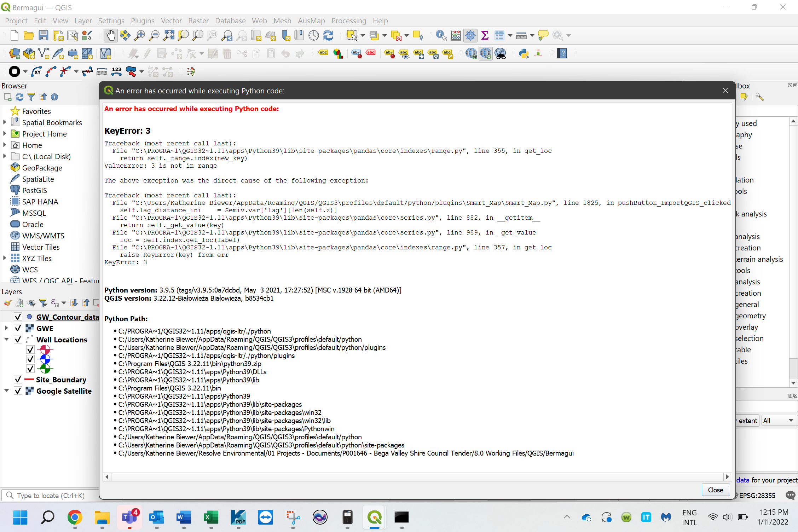The width and height of the screenshot is (798, 532).
Task: Open Google Chrome from the taskbar
Action: coord(75,517)
